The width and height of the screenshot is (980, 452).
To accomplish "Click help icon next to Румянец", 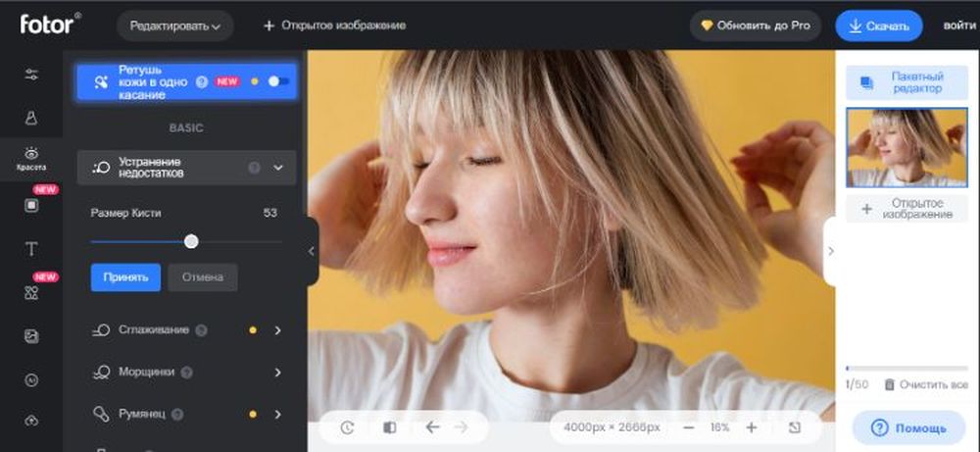I will 176,415.
